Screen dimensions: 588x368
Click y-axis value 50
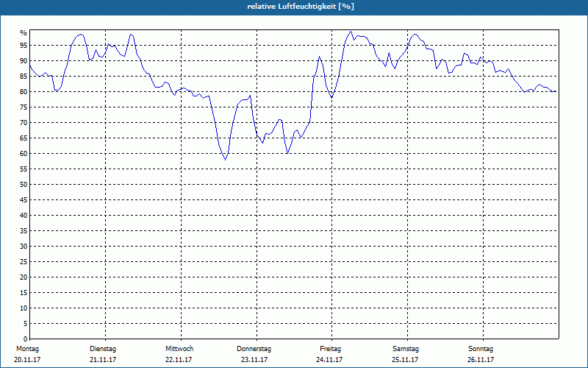point(24,185)
